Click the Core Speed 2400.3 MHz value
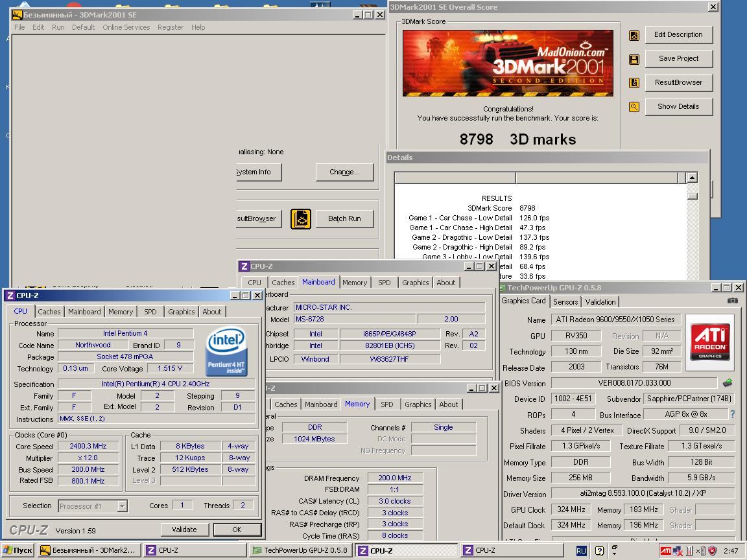Screen dimensions: 747x560 click(x=88, y=446)
